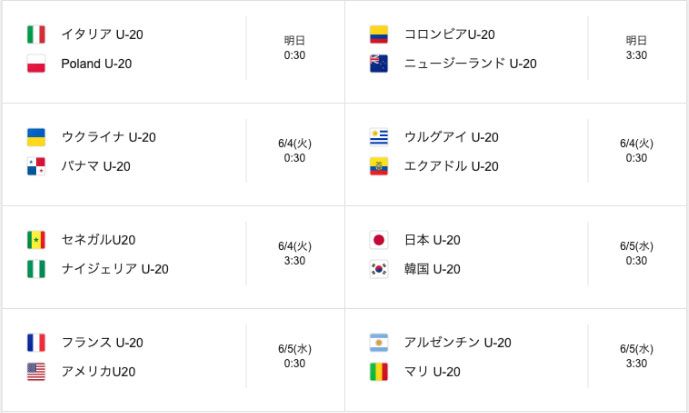Open イタリア U-20 team link
The image size is (689, 413).
coord(102,34)
